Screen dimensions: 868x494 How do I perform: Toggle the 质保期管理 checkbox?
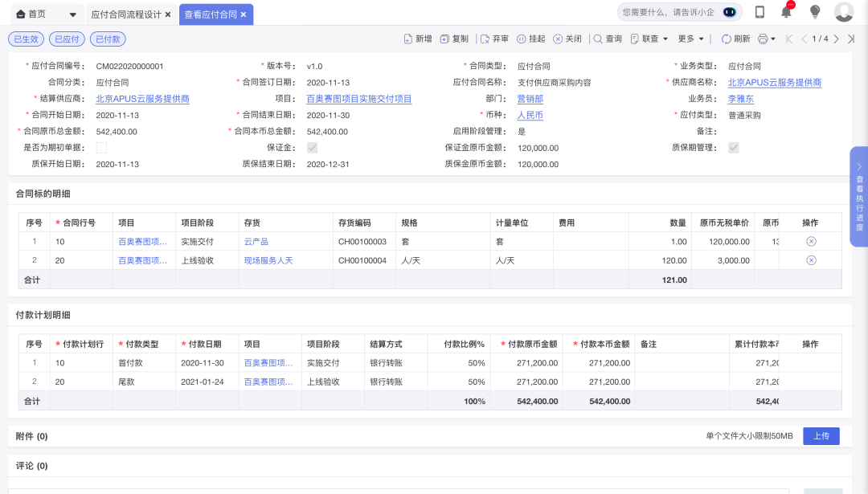click(x=733, y=148)
